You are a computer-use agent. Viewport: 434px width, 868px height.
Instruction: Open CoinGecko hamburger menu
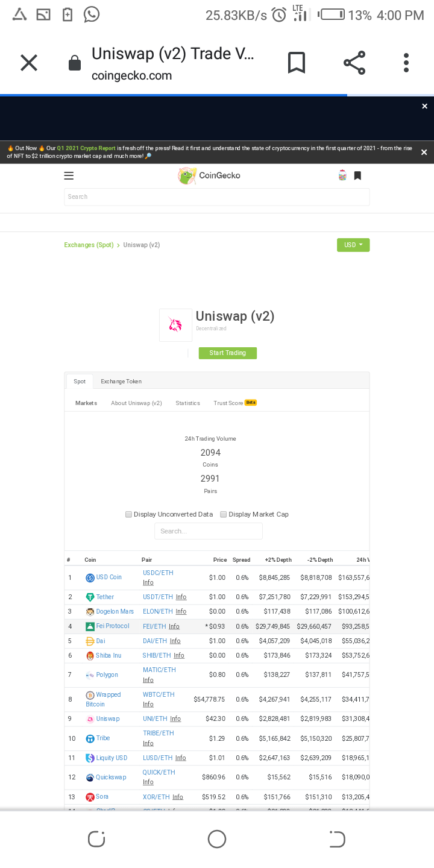pyautogui.click(x=69, y=176)
